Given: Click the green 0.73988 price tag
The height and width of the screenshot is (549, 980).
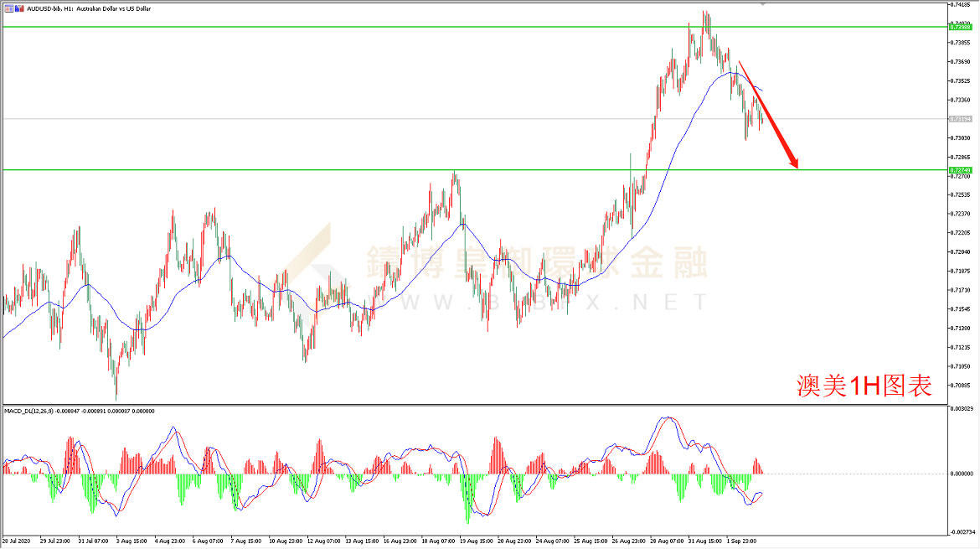Looking at the screenshot, I should click(961, 27).
